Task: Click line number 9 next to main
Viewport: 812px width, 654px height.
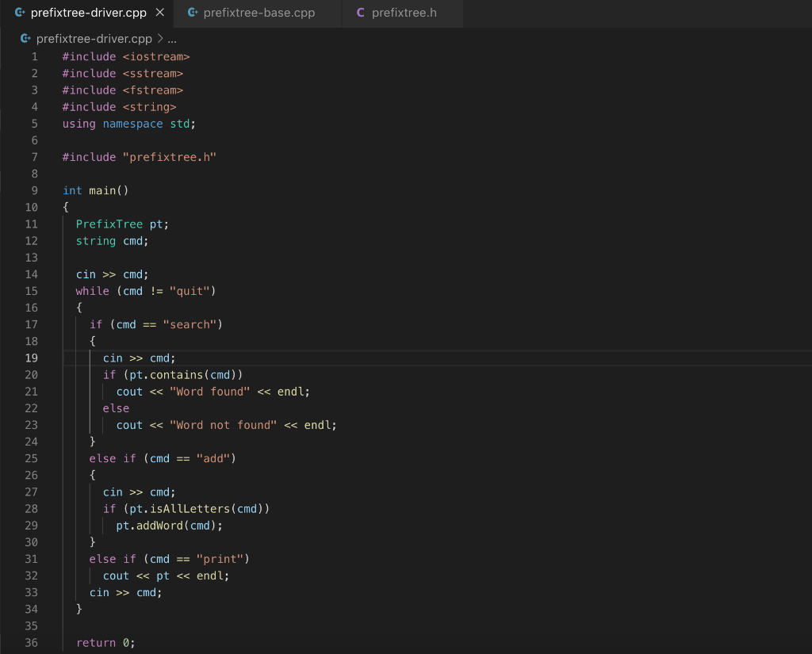Action: [x=34, y=190]
